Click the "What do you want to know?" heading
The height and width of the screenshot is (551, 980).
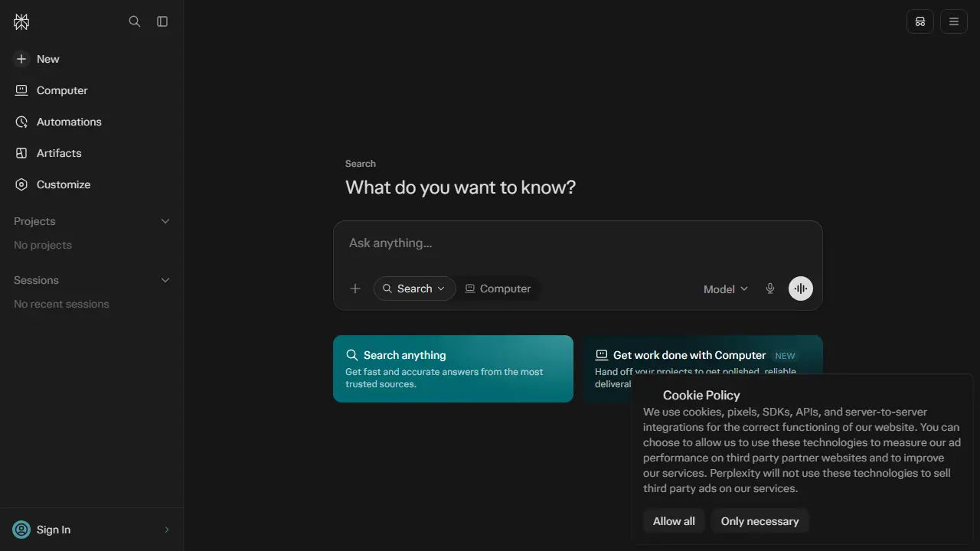460,187
